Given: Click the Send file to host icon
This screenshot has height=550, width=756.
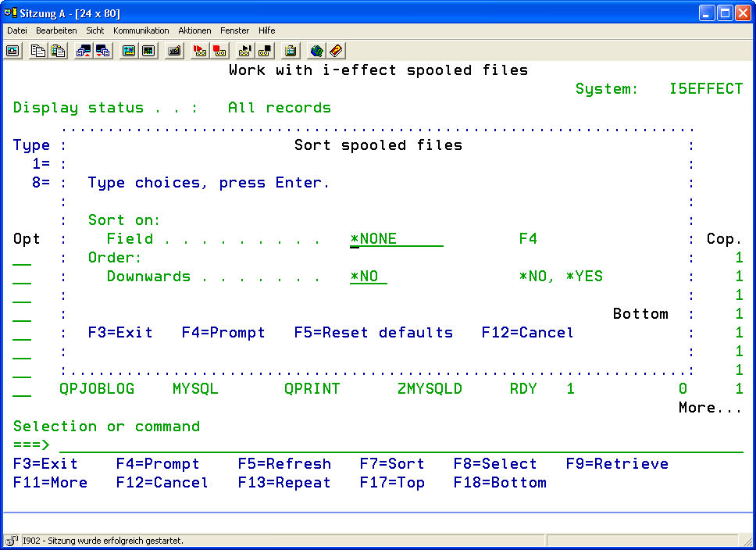Looking at the screenshot, I should (83, 51).
